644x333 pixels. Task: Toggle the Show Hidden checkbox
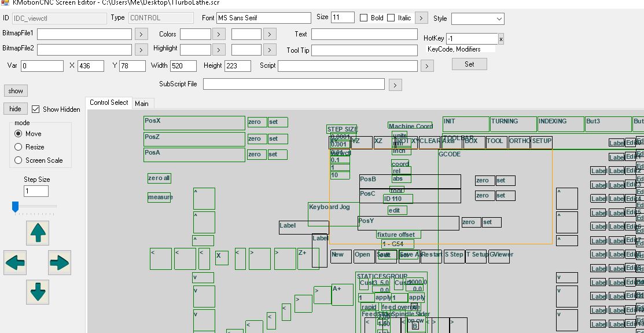point(36,109)
